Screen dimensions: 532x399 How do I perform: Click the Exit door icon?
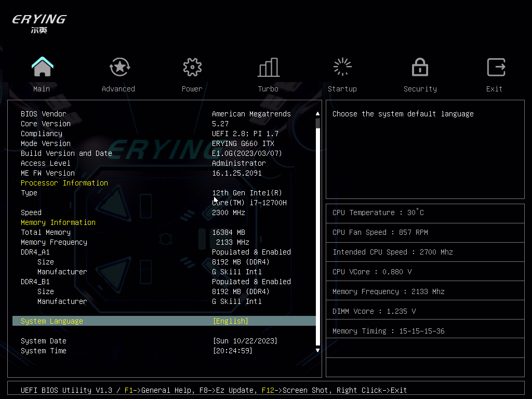(x=496, y=67)
